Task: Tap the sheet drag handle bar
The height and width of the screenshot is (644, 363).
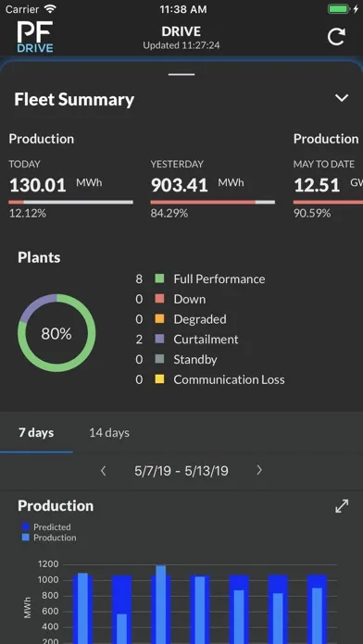Action: pyautogui.click(x=181, y=74)
